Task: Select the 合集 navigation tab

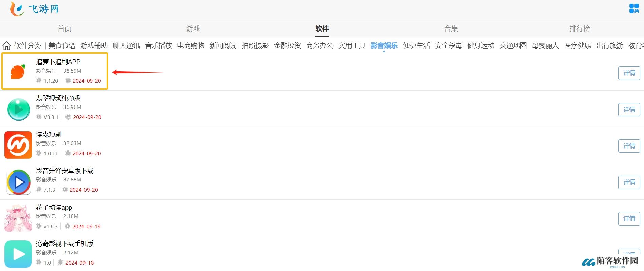Action: 451,28
